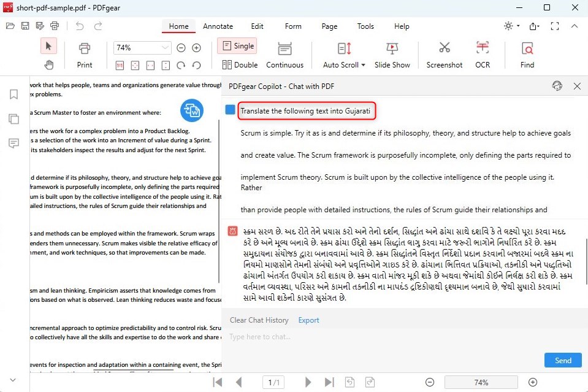Open a file with the folder icon
Screen dimensions: 588x392
coord(10,26)
